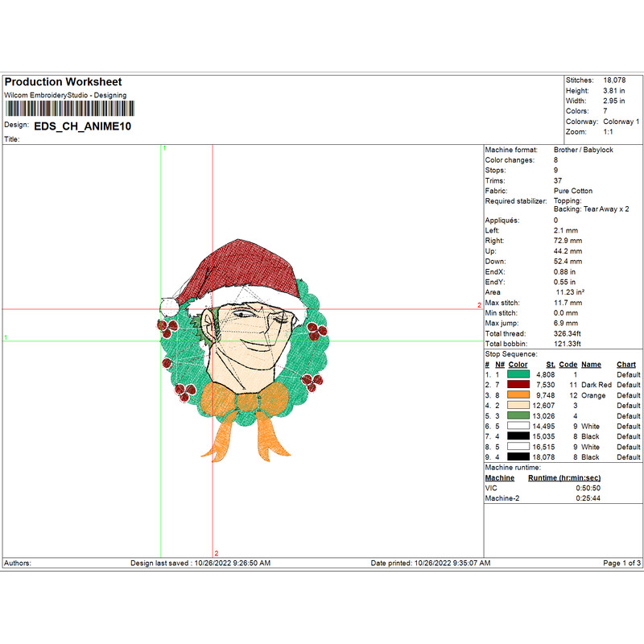
Task: Select the Runtime (hr:min:sec) column header
Action: 563,478
